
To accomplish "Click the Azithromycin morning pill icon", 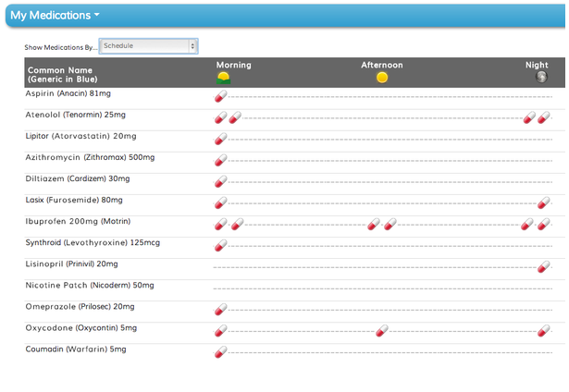I will (x=220, y=160).
